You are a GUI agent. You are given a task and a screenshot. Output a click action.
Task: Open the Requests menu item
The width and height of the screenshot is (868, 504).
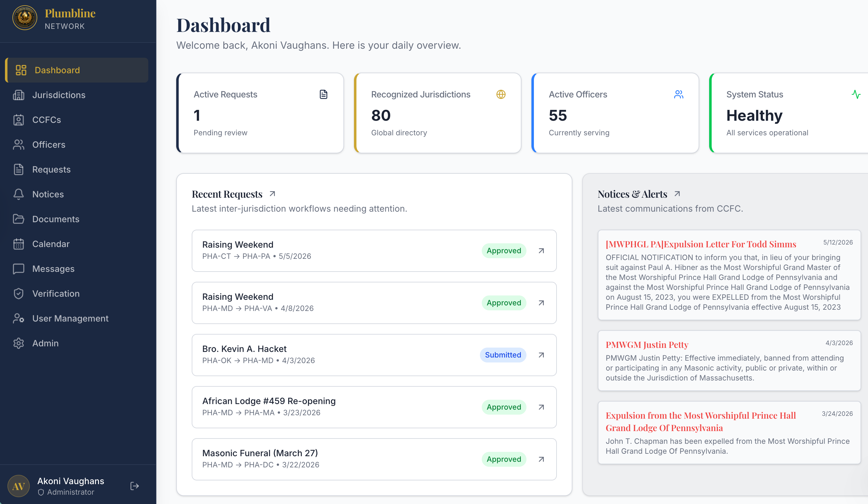click(x=77, y=169)
